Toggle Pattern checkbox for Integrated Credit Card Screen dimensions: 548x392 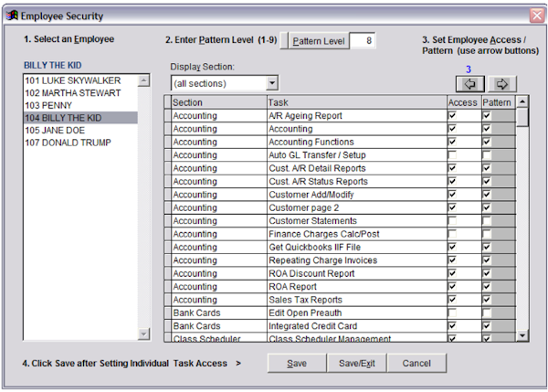(x=487, y=325)
